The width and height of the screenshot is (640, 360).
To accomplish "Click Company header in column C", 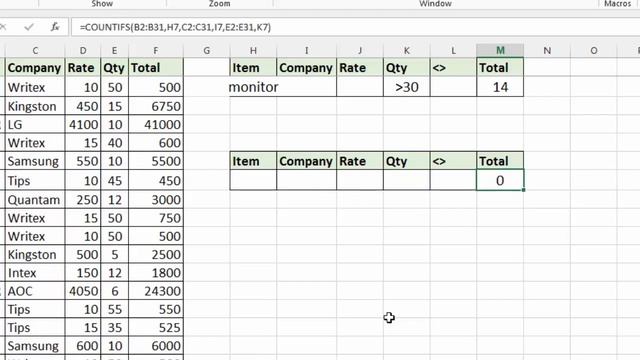I will tap(35, 68).
